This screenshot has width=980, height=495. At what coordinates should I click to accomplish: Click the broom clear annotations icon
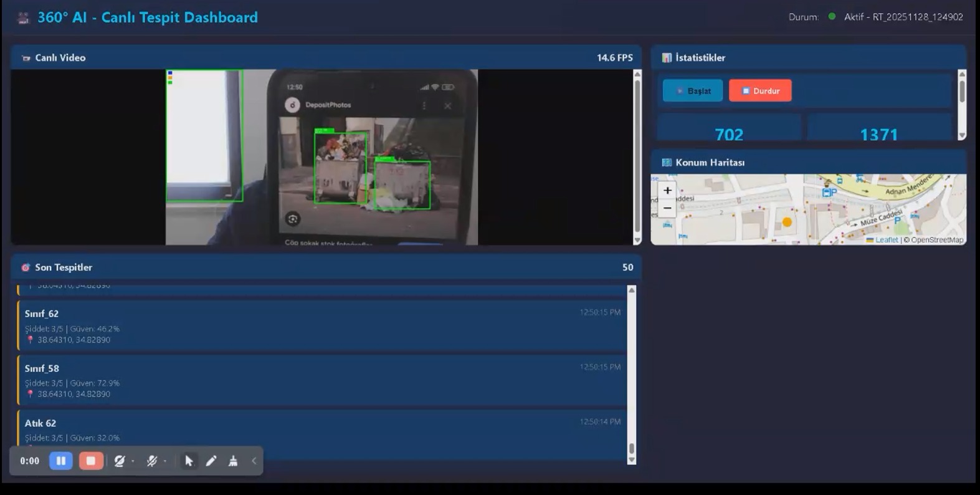[x=233, y=461]
